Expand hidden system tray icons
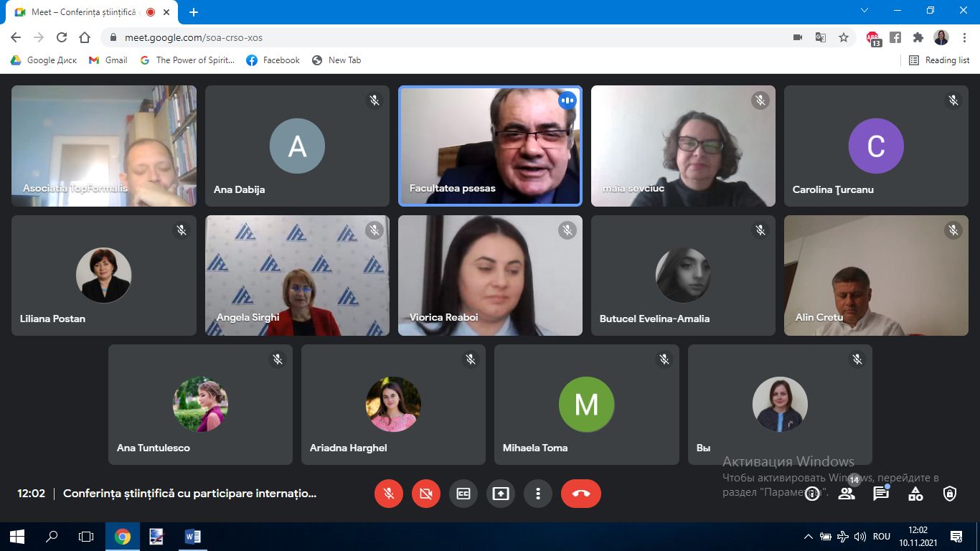This screenshot has height=551, width=980. [809, 537]
